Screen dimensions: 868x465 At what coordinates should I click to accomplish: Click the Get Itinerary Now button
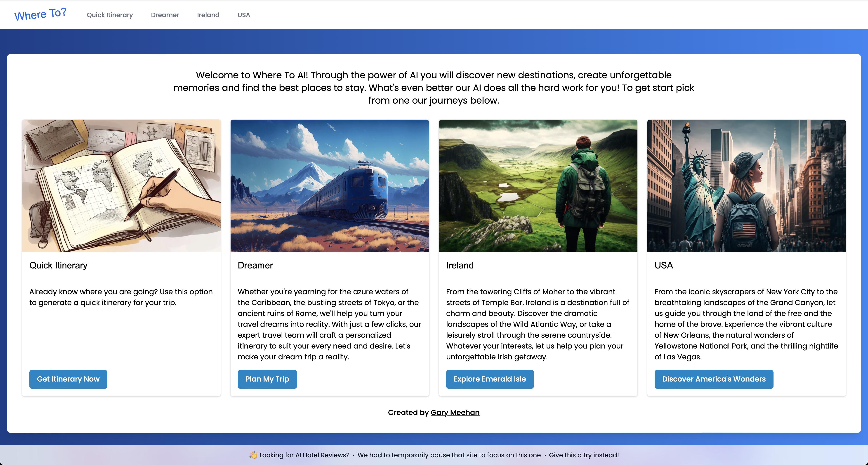click(x=68, y=379)
